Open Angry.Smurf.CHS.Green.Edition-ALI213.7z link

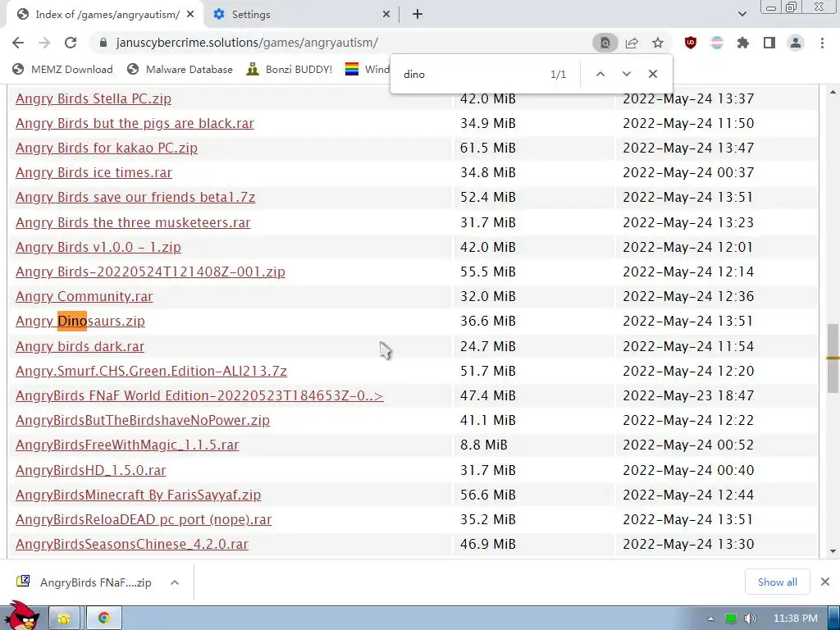click(151, 371)
